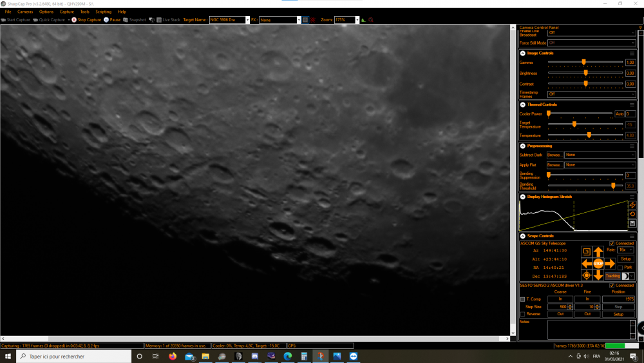The image size is (644, 363).
Task: Click the telescope Setup button
Action: tap(625, 259)
